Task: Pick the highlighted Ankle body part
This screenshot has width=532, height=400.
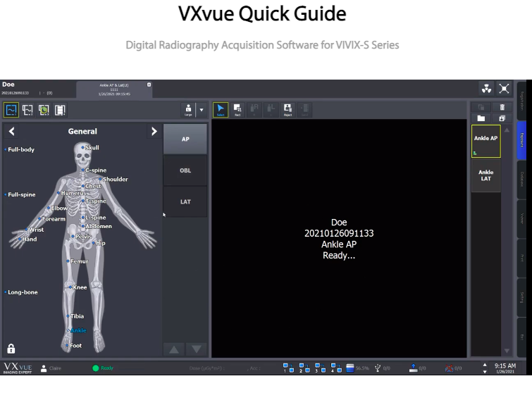Action: coord(77,330)
